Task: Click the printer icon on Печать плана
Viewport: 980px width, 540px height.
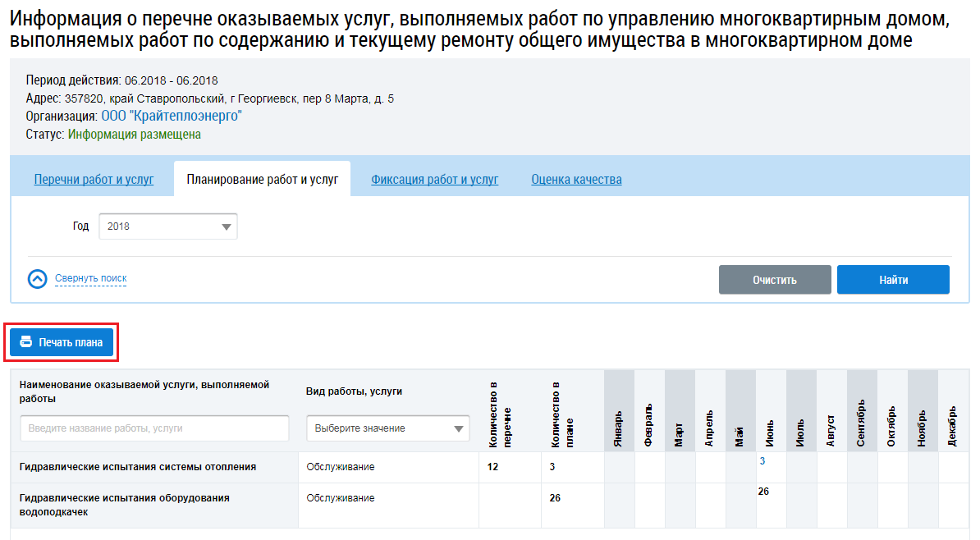Action: click(x=25, y=342)
